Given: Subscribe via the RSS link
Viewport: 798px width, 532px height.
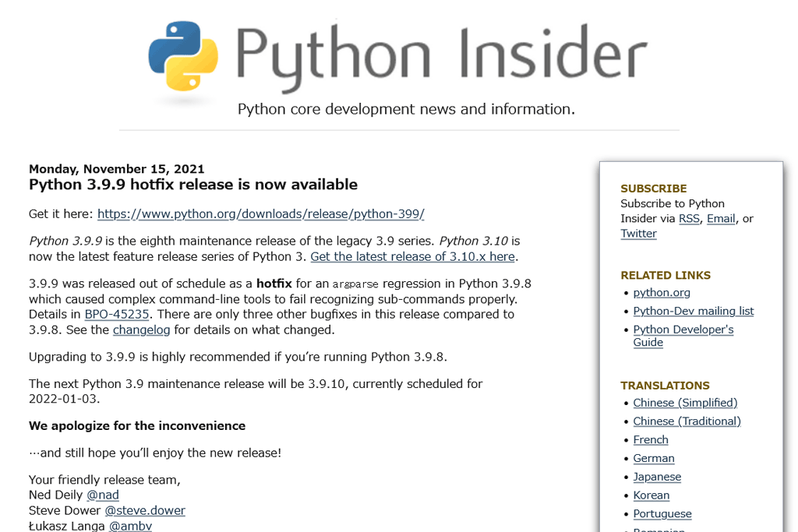Looking at the screenshot, I should click(689, 218).
